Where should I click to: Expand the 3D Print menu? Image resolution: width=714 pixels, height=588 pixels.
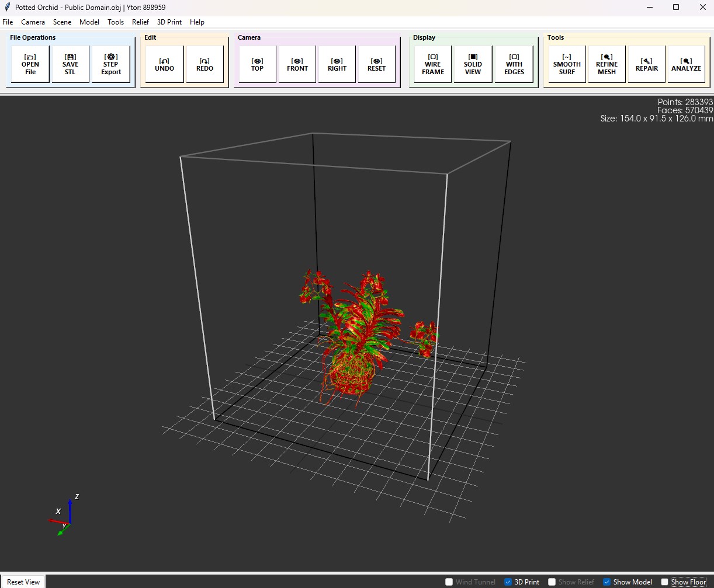[169, 22]
